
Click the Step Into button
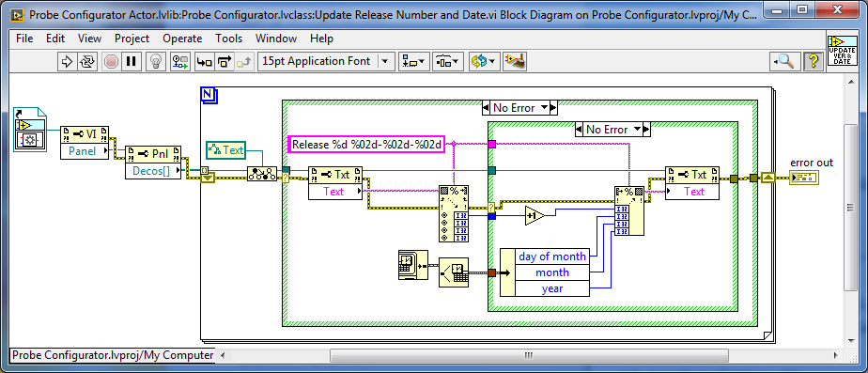point(205,61)
